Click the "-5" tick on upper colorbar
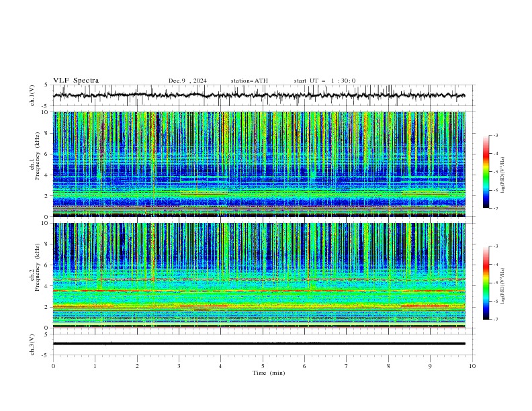 coord(495,172)
